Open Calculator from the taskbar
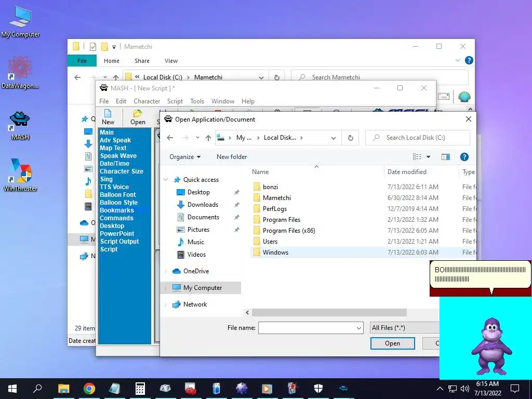 (140, 389)
